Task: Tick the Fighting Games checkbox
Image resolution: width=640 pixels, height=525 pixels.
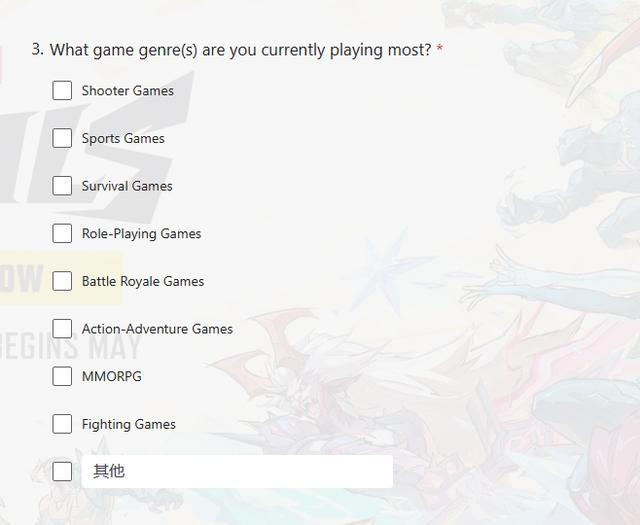Action: tap(62, 424)
